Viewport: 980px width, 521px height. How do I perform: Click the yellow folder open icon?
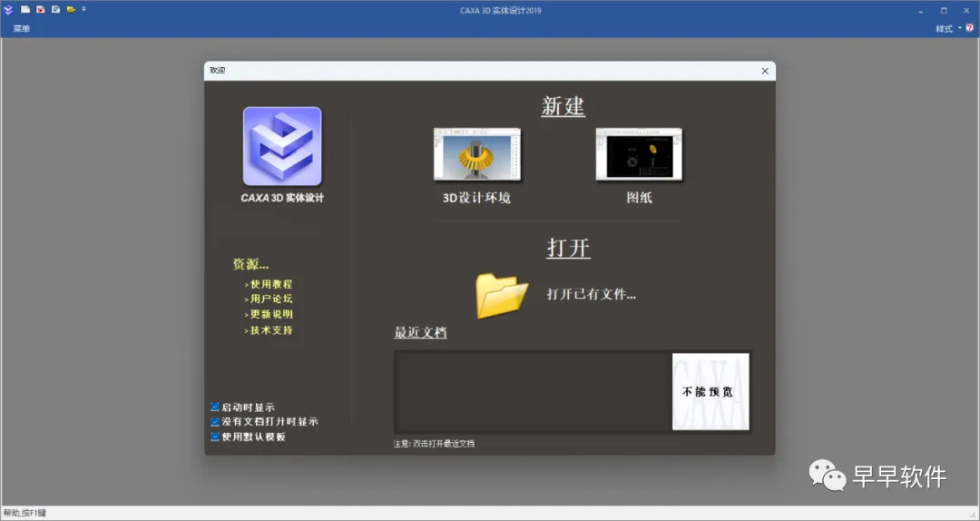502,295
